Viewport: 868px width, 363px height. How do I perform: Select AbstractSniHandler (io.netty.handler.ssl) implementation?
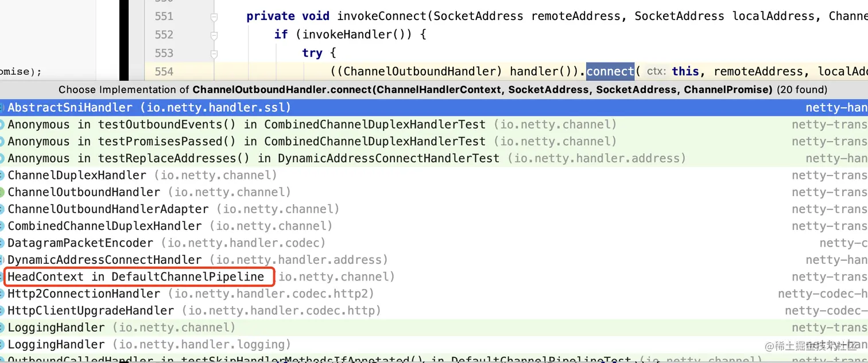(434, 108)
